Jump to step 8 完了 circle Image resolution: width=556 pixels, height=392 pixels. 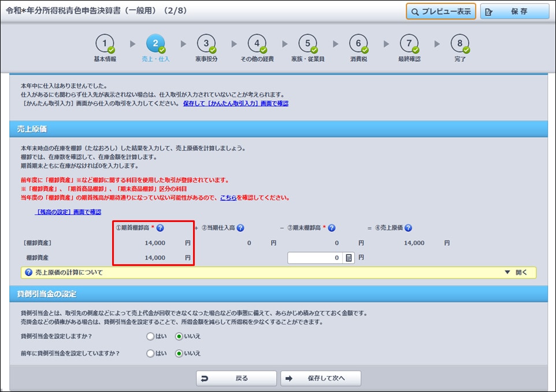(460, 44)
